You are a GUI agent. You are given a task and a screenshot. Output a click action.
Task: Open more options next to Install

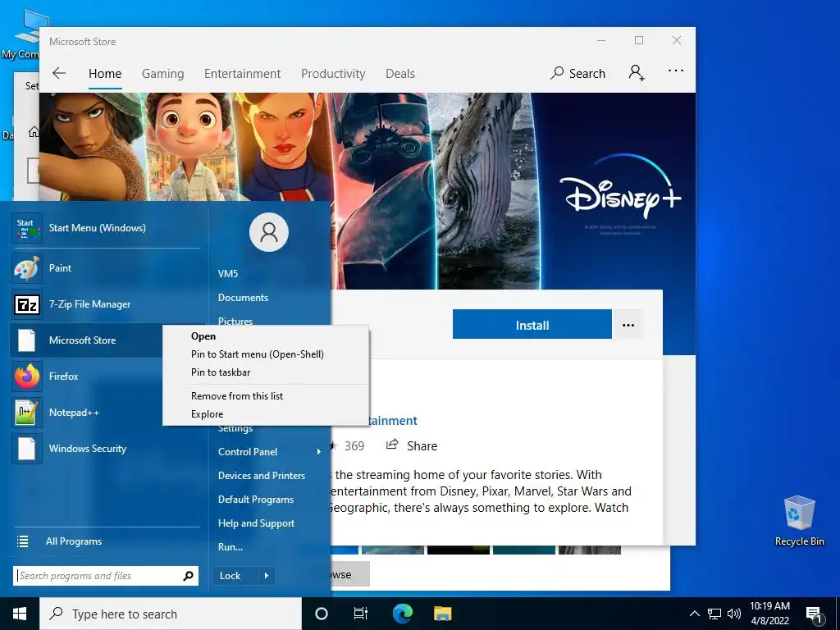coord(628,325)
